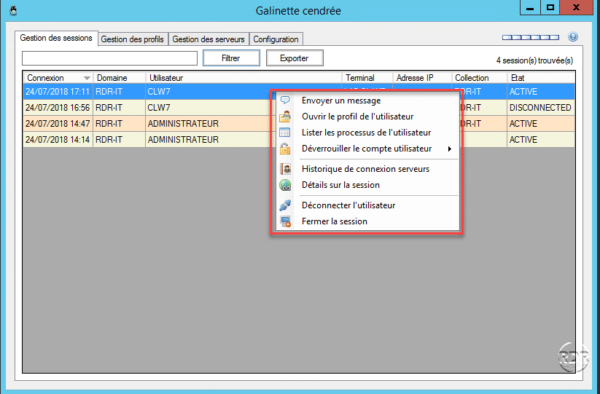Click the 4 session(s) trouvée(s) label

click(535, 60)
